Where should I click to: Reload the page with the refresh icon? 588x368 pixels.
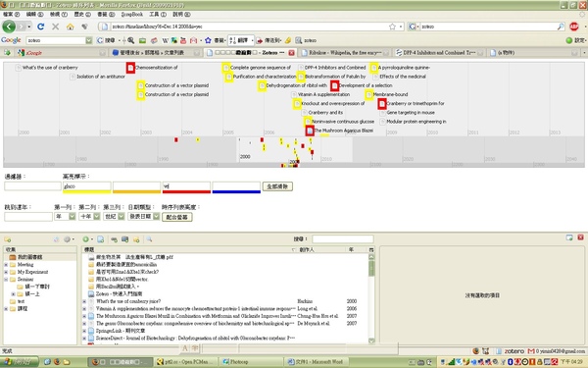click(x=41, y=26)
